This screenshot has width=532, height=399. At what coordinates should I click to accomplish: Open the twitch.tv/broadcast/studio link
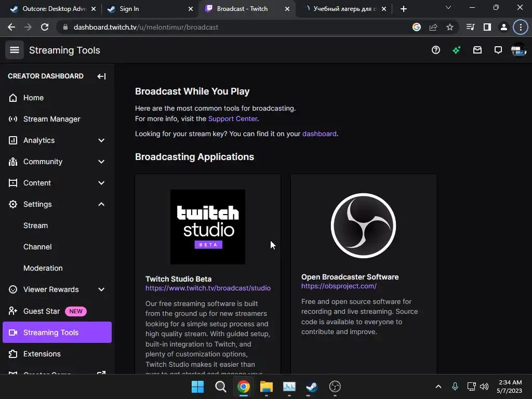[208, 288]
